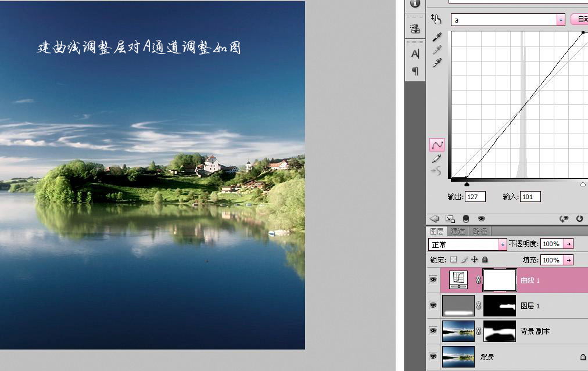588x371 pixels.
Task: Switch panel to expanded view icon
Action: [x=450, y=218]
